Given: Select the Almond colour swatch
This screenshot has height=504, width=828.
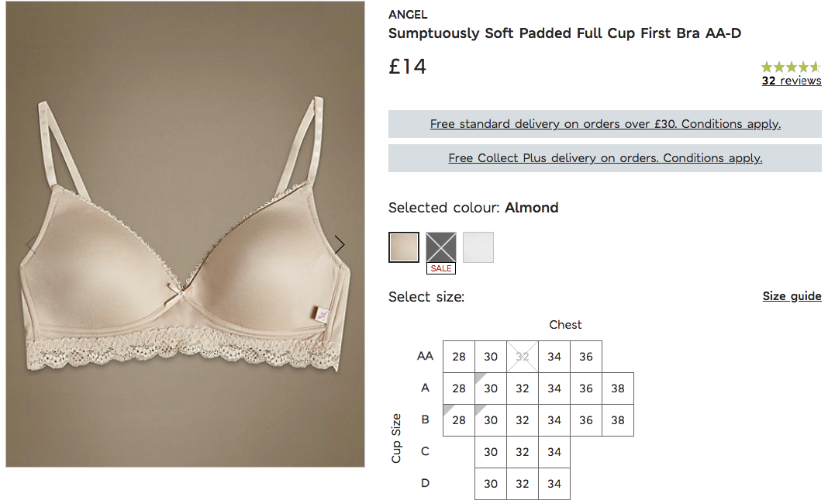Looking at the screenshot, I should coord(403,246).
